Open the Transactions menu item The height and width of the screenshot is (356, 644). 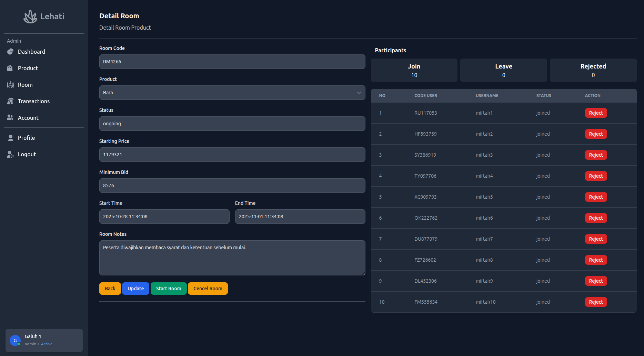point(34,101)
